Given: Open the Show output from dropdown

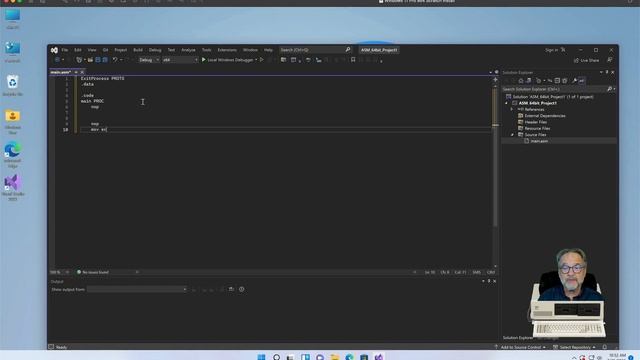Looking at the screenshot, I should 137,289.
